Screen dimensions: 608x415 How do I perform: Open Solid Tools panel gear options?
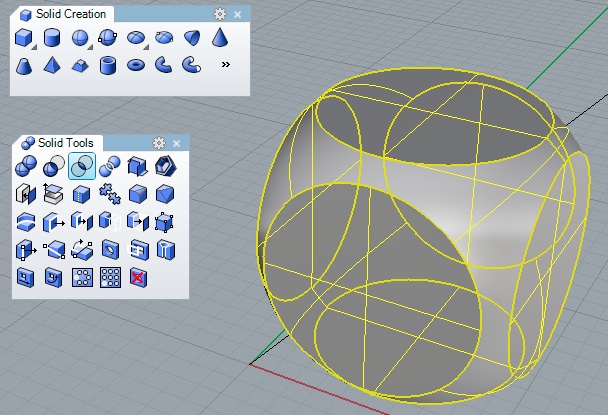click(159, 143)
